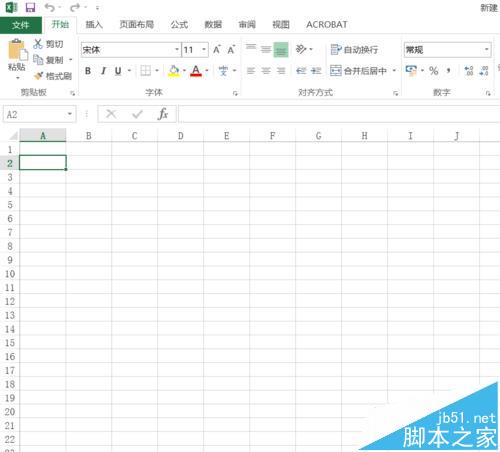Toggle italic formatting
Viewport: 500px width, 452px height.
click(x=103, y=71)
